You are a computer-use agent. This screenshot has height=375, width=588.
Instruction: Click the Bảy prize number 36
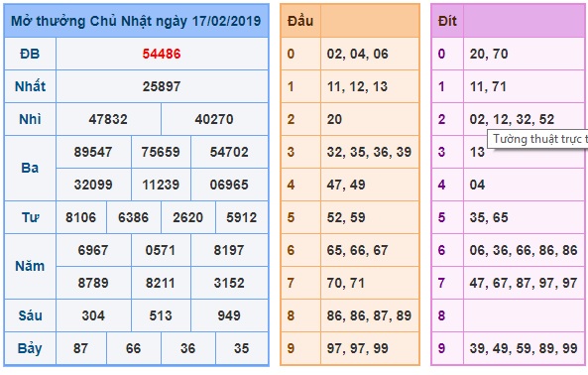coord(187,348)
